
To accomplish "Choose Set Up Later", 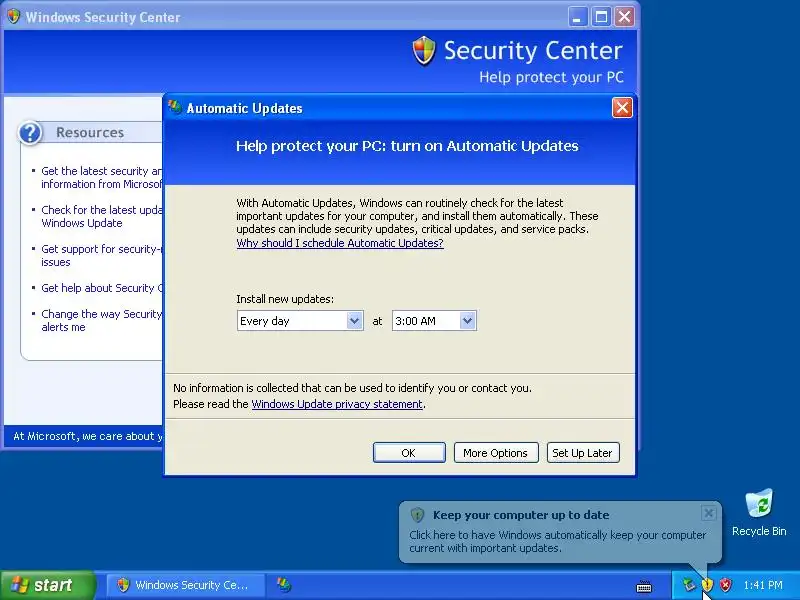I will (x=583, y=453).
